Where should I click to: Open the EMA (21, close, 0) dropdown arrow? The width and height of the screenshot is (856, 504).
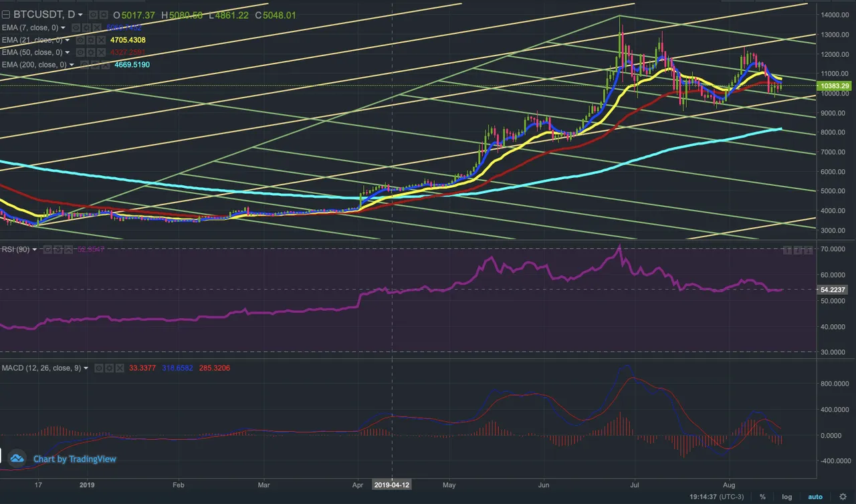click(x=67, y=40)
